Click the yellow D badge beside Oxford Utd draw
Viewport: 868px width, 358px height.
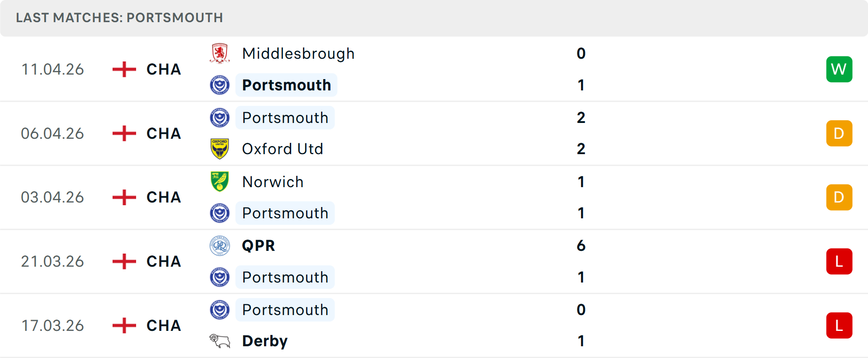[839, 133]
